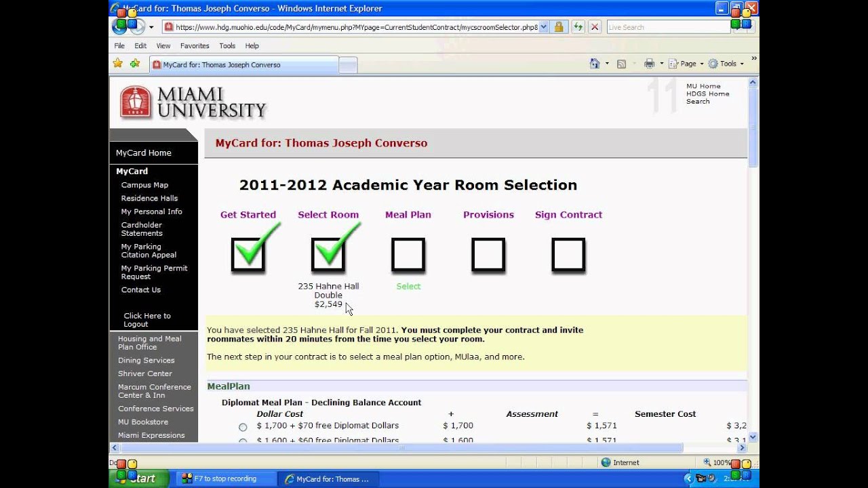The width and height of the screenshot is (868, 488).
Task: Click the Sign Contract step heading
Action: pos(568,215)
